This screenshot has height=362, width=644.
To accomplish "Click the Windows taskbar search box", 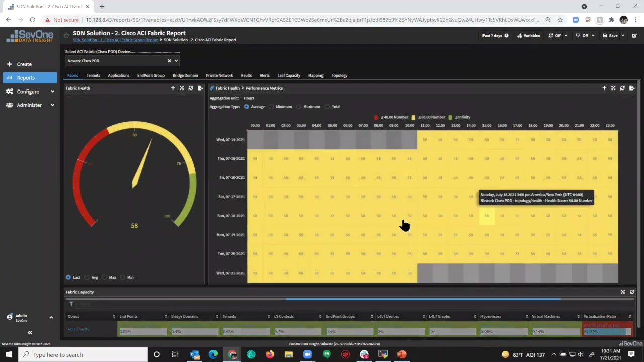I will (83, 354).
